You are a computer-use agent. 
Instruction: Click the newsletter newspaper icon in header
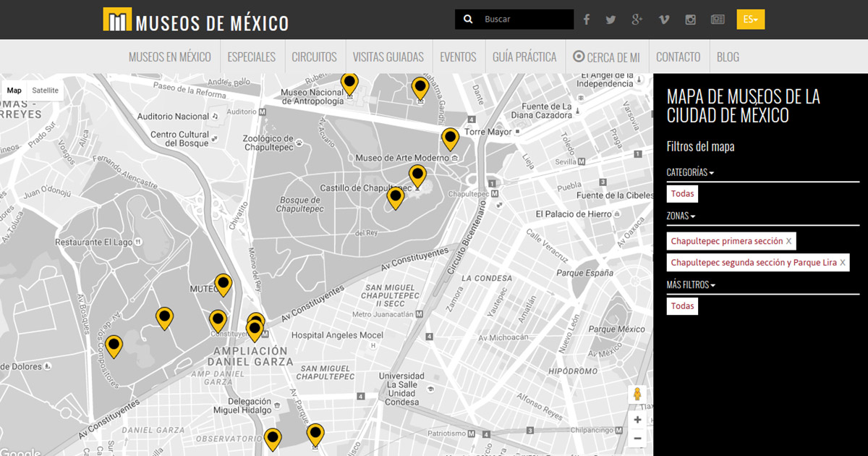point(718,20)
